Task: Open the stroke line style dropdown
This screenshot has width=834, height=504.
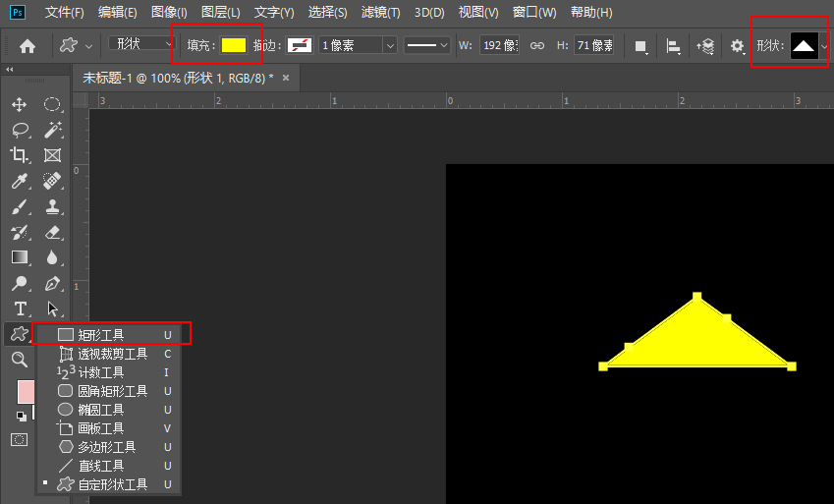Action: pyautogui.click(x=426, y=45)
